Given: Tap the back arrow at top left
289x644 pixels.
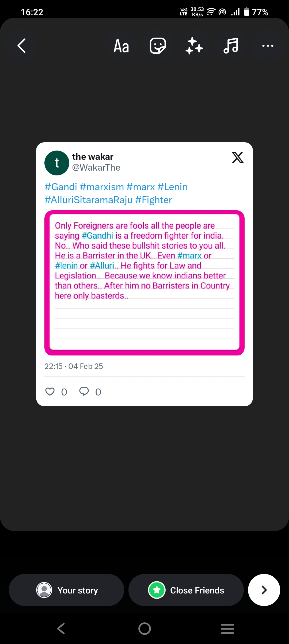Looking at the screenshot, I should click(x=22, y=46).
